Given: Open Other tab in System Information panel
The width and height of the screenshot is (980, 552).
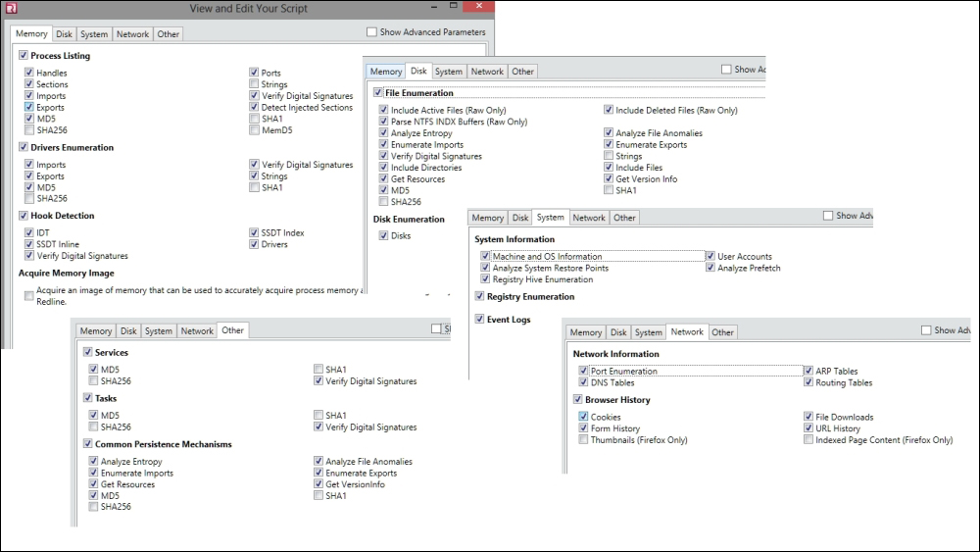Looking at the screenshot, I should click(x=624, y=218).
